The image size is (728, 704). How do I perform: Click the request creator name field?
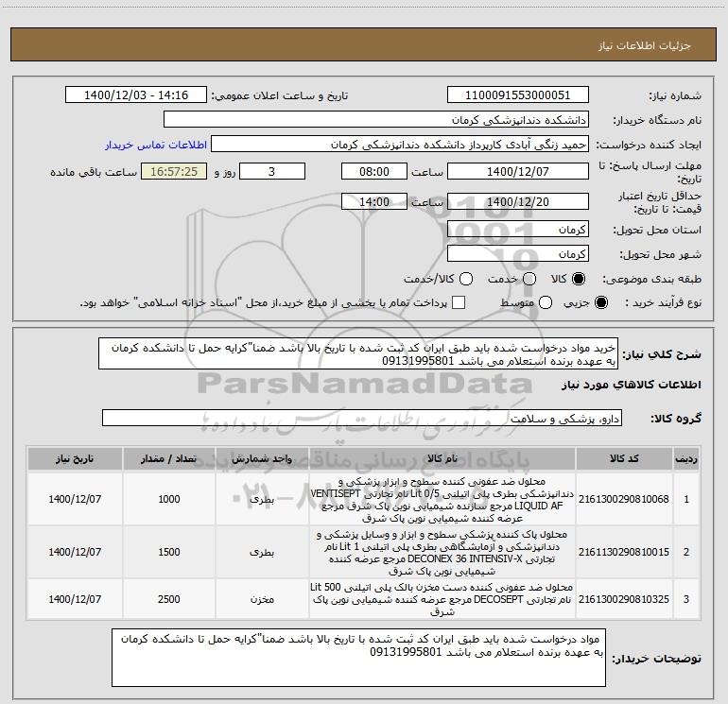[x=400, y=145]
